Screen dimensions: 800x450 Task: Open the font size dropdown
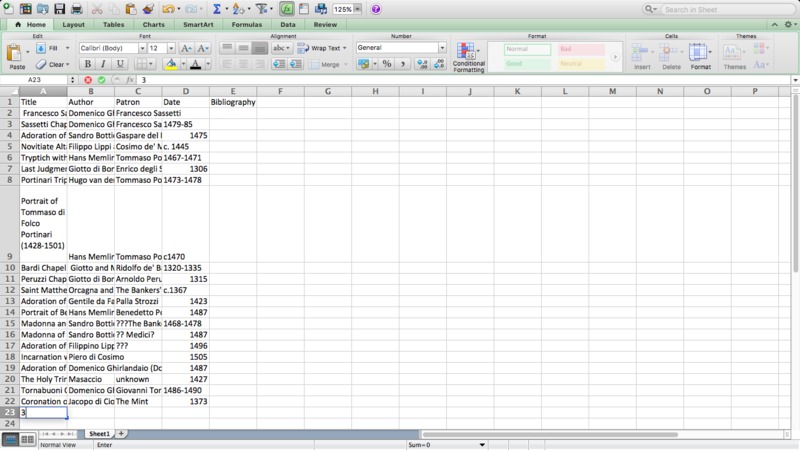coord(171,48)
